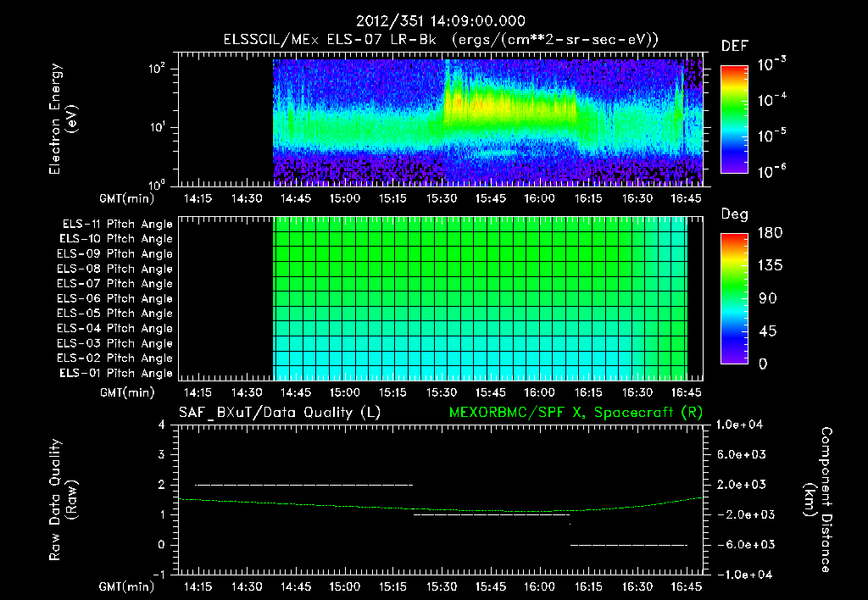The image size is (868, 600).
Task: Click the Component Distance (km) axis label
Action: (x=818, y=500)
